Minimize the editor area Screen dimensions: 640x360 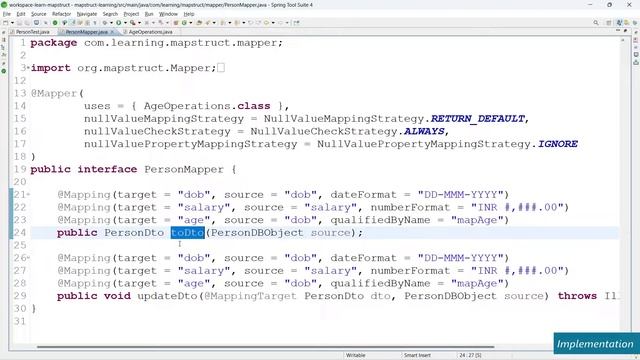618,31
